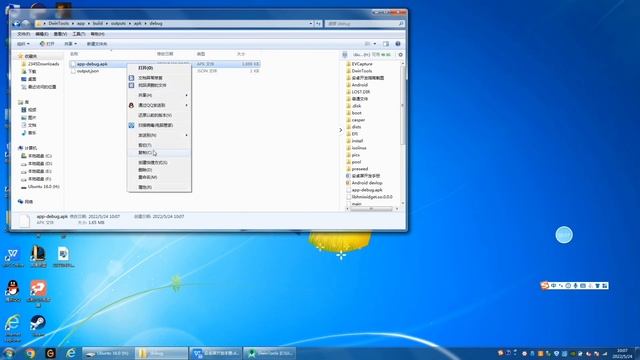The image size is (640, 360).
Task: Click the Explorer back navigation arrow
Action: [17, 23]
